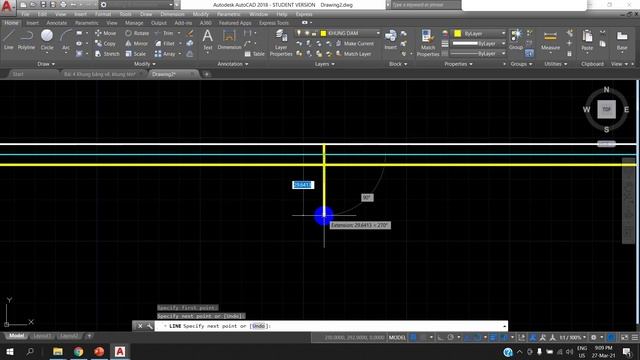
Task: Click the Copy command
Action: 105,43
